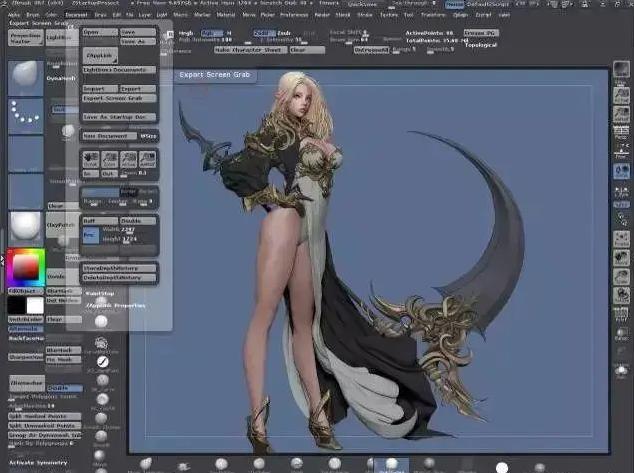Click the Solo icon on the right shelf
634x473 pixels.
tap(621, 372)
